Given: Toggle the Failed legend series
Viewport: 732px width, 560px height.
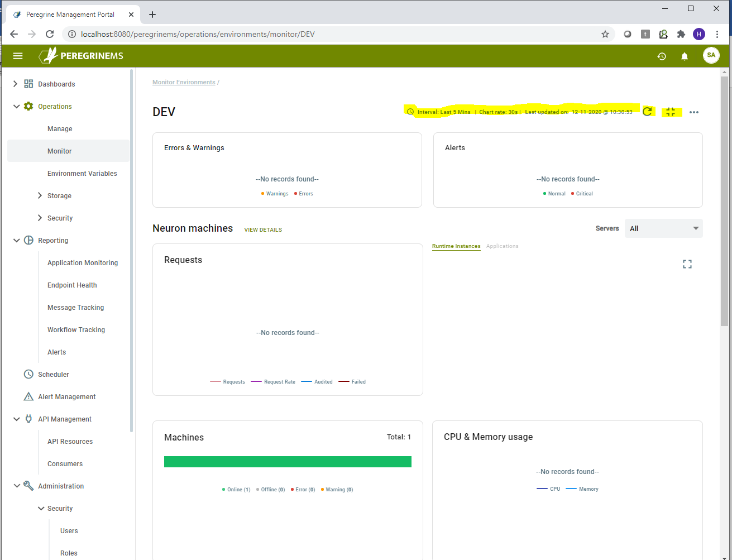Looking at the screenshot, I should coord(352,382).
